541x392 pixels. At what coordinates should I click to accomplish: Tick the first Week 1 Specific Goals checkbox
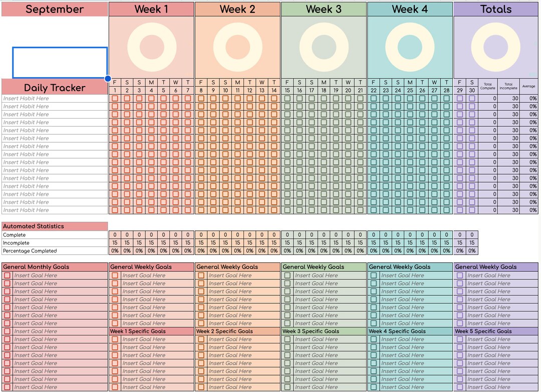(114, 339)
